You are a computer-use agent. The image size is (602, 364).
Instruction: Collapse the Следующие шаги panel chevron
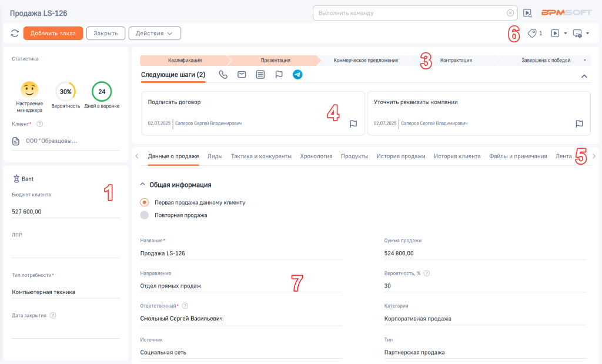584,75
